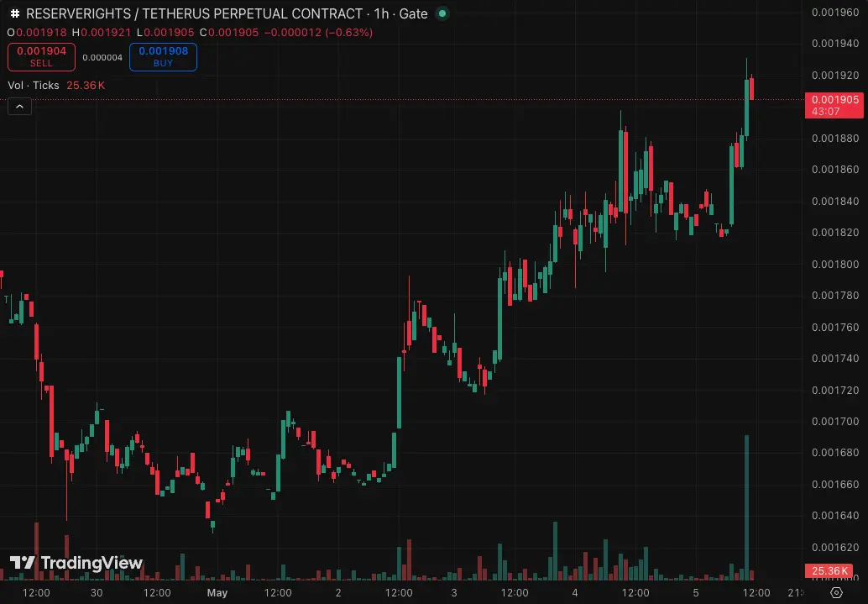Click the 0.001800 price axis label
This screenshot has width=868, height=604.
pyautogui.click(x=835, y=264)
